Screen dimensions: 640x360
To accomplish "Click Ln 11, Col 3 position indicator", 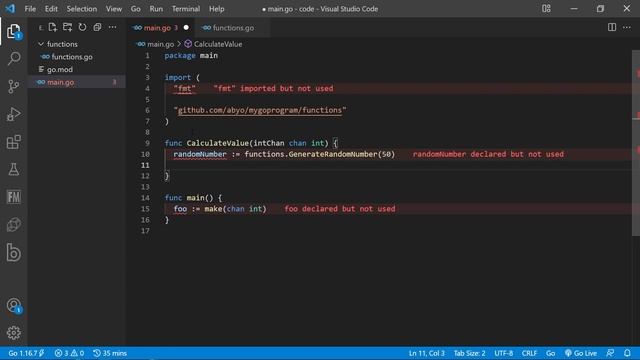I will click(427, 353).
